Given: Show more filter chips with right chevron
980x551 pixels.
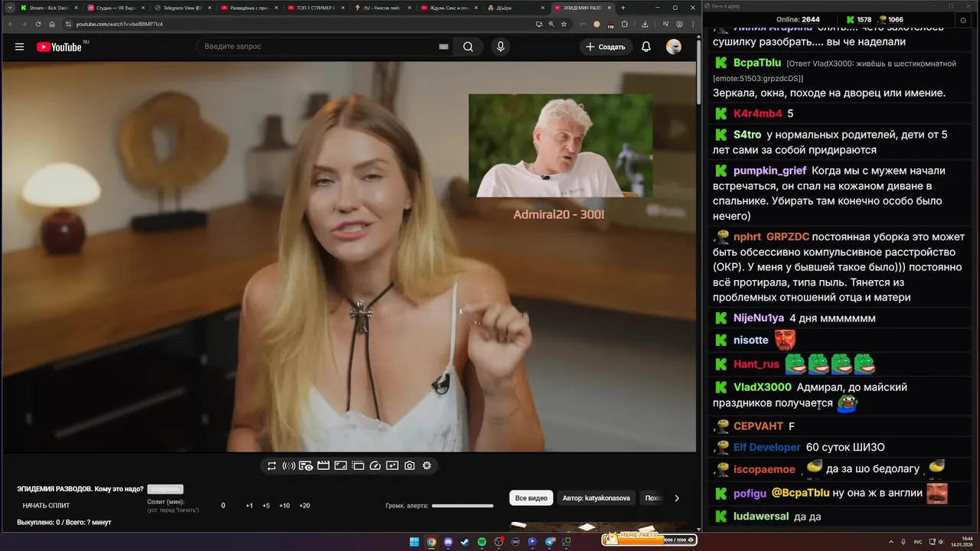Looking at the screenshot, I should tap(676, 498).
